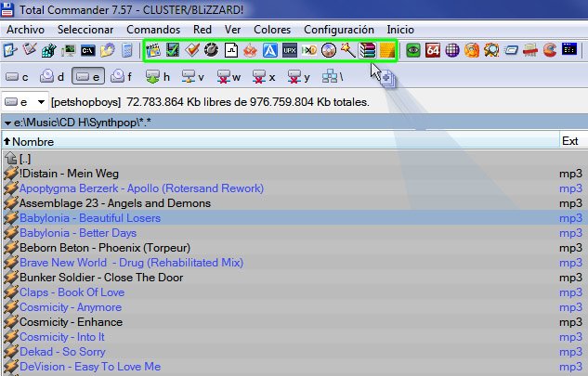588x376 pixels.
Task: Switch to drive c
Action: coord(18,77)
